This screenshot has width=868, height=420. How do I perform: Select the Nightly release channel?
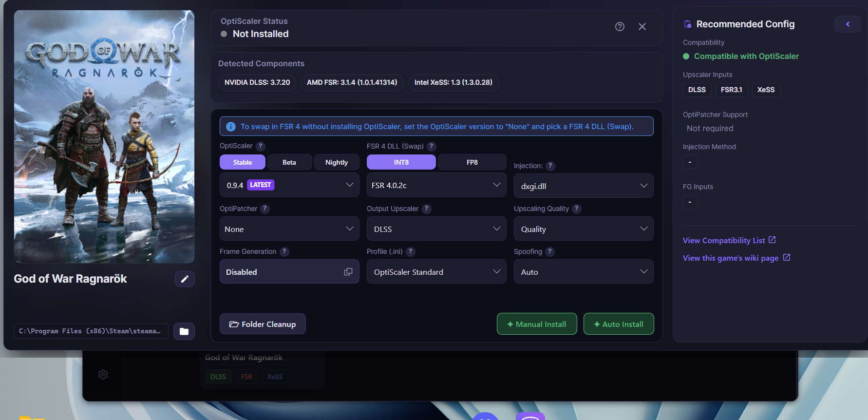coord(337,162)
